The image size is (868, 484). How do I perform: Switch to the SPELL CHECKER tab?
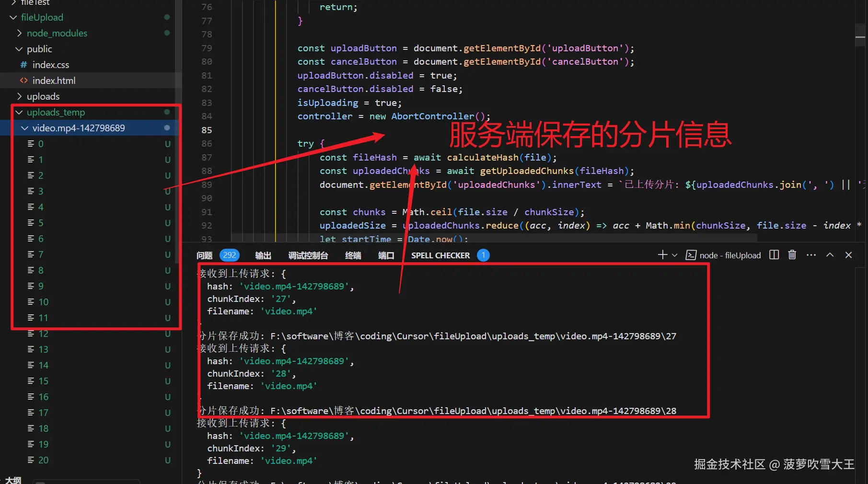[440, 255]
